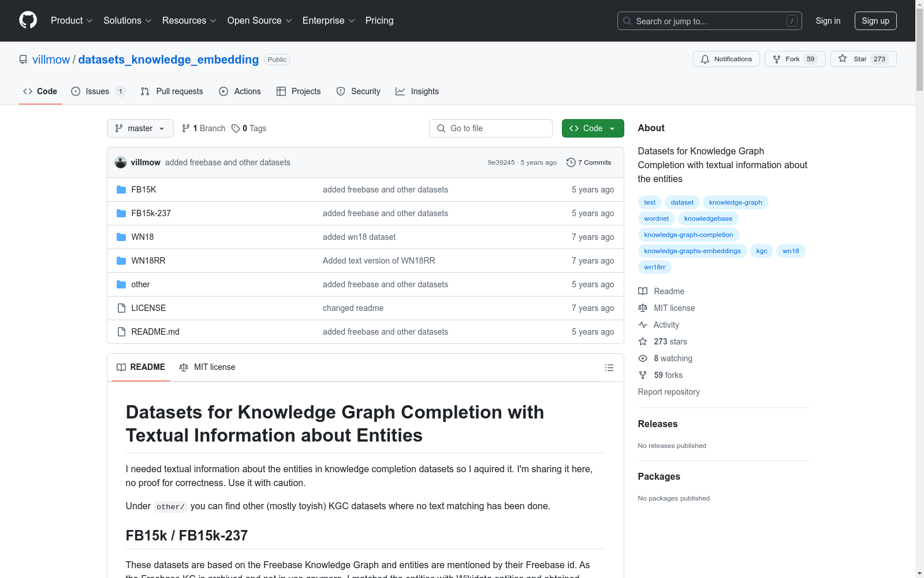Click the 'added wn18 dataset' commit message
This screenshot has height=578, width=924.
359,237
